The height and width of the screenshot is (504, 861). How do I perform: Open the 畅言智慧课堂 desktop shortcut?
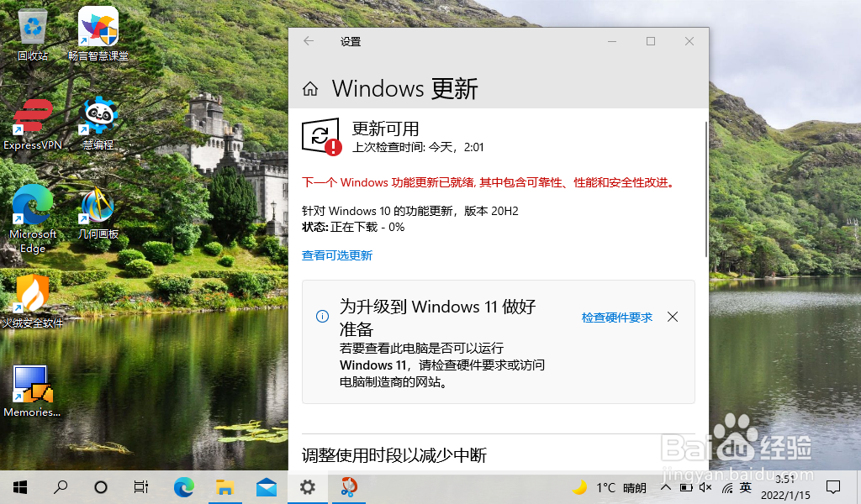click(98, 34)
